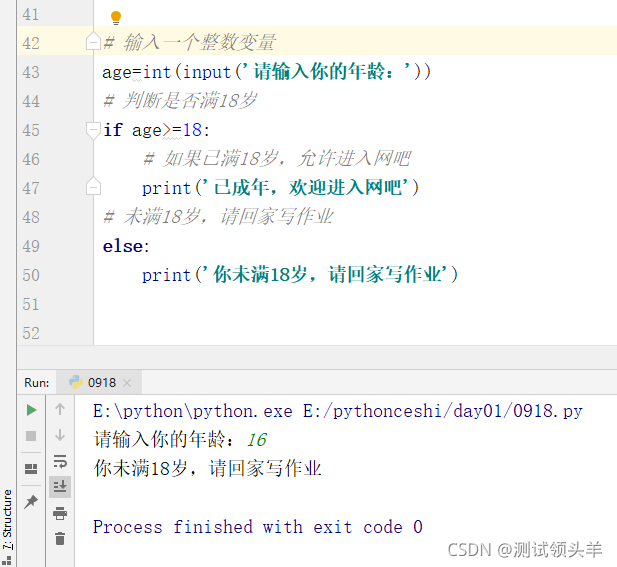Click the up arrow in Run panel
The image size is (617, 567).
(60, 410)
